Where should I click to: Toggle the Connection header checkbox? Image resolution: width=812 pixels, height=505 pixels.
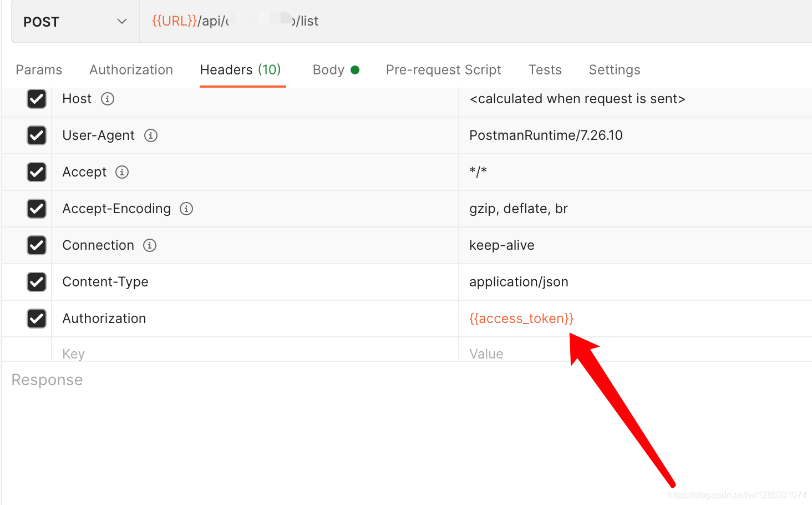click(x=37, y=245)
